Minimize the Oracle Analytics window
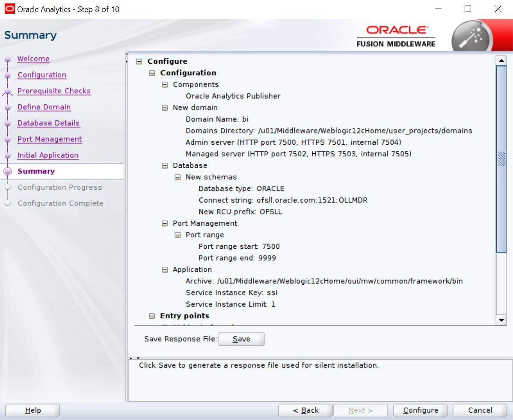 438,9
